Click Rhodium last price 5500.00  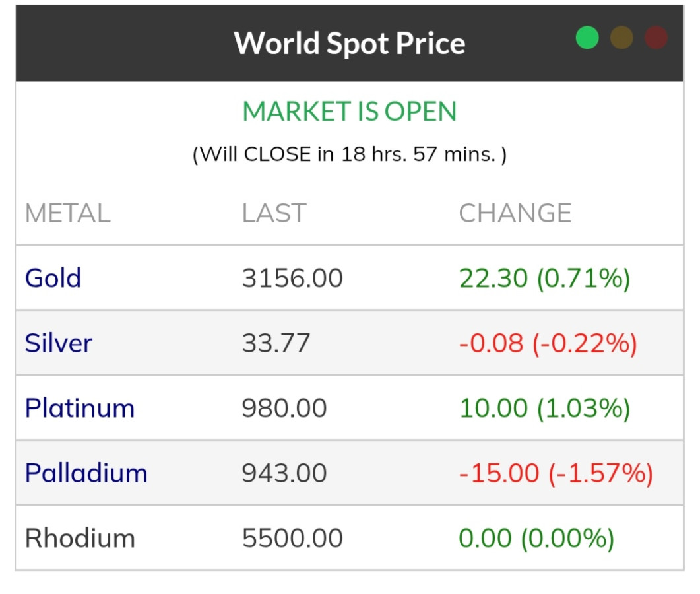click(292, 538)
